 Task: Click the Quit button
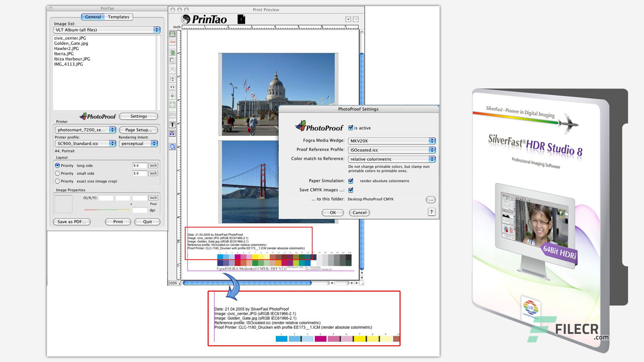[147, 222]
